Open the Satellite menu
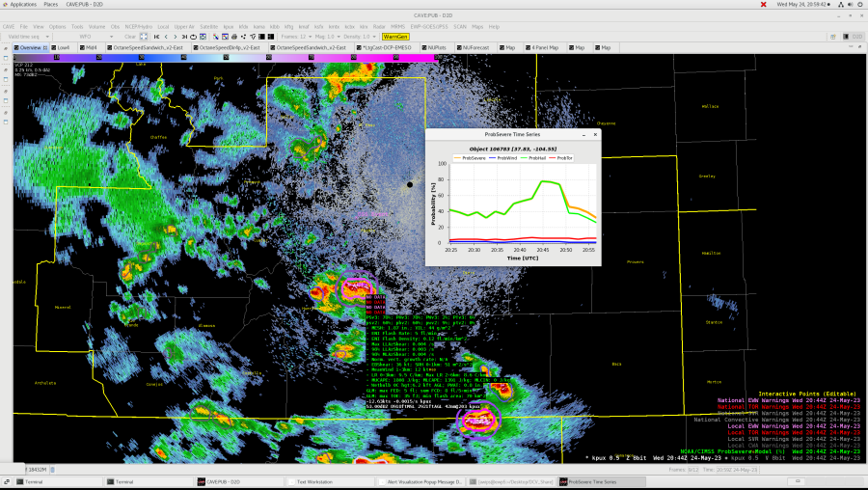Screen dimensions: 868x490 click(206, 26)
